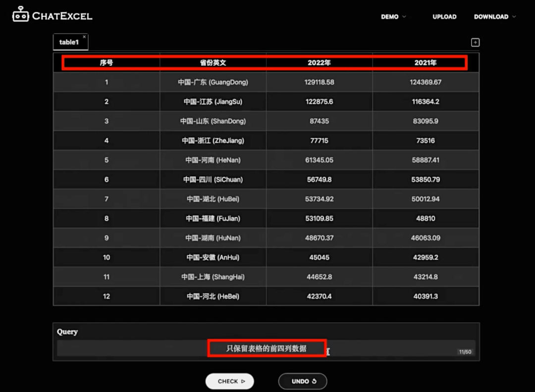
Task: Add a new table with plus icon
Action: [475, 43]
